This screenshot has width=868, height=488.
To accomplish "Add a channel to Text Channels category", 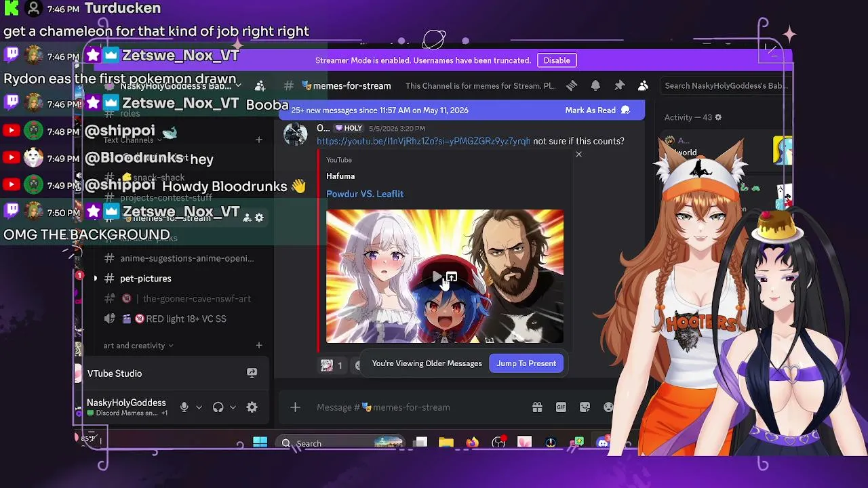I will [x=258, y=140].
